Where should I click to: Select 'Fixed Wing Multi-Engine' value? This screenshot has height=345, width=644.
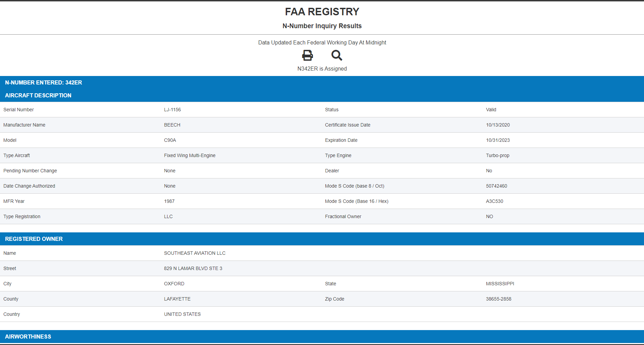[x=190, y=155]
